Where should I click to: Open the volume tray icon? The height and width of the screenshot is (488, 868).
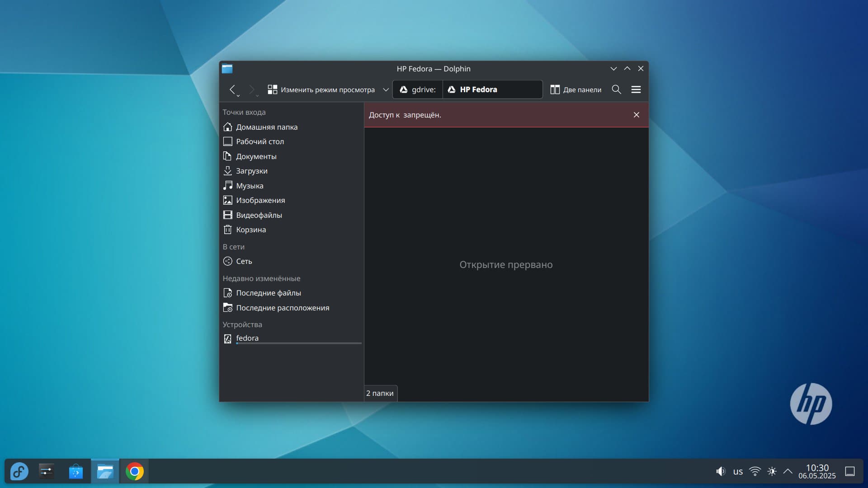click(x=721, y=471)
